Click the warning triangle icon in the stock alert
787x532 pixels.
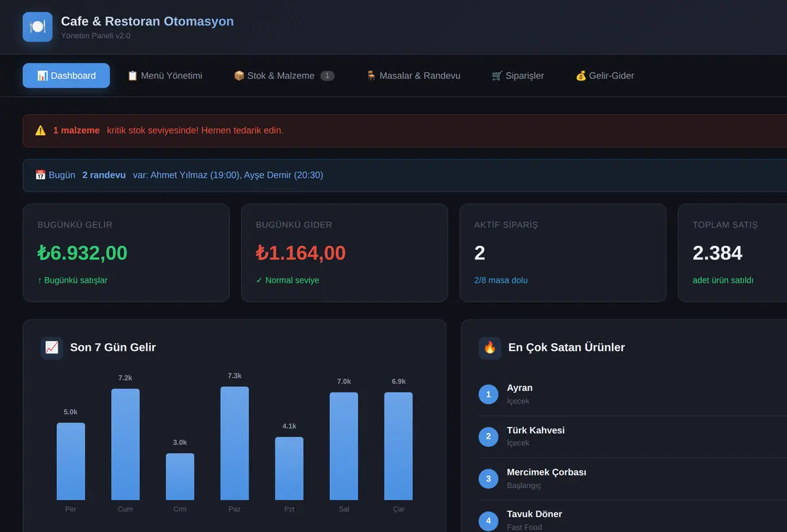(x=41, y=131)
